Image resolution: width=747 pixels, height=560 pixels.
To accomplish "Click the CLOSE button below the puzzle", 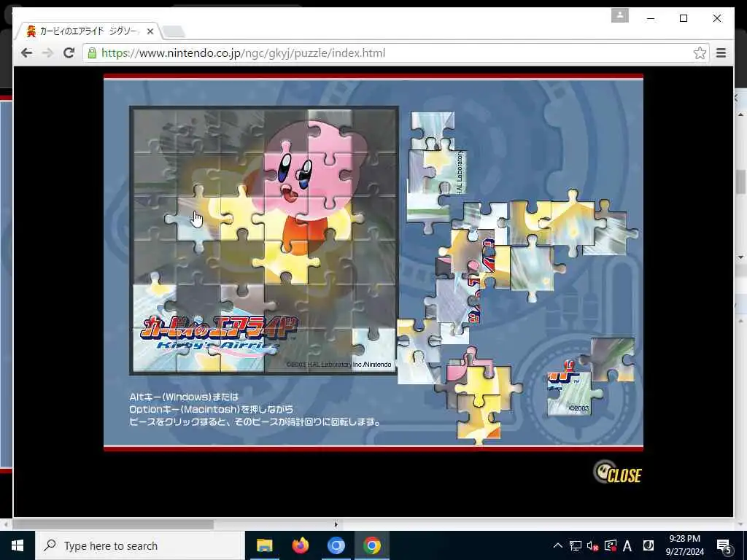I will (617, 472).
